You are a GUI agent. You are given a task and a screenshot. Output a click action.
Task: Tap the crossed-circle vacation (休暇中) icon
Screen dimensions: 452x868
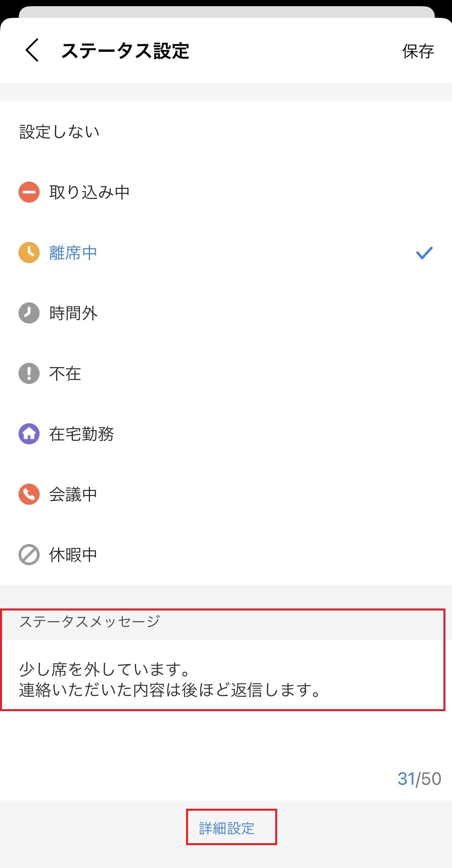click(x=29, y=555)
